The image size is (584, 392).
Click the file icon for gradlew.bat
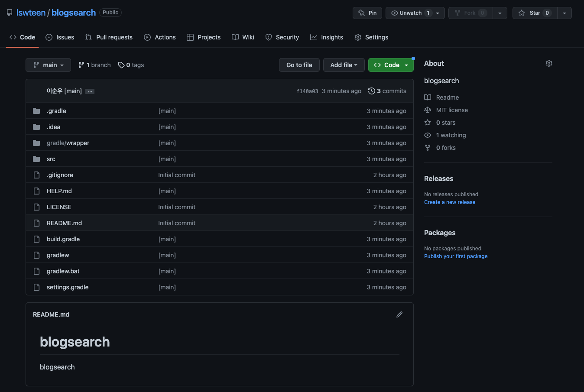pyautogui.click(x=36, y=271)
